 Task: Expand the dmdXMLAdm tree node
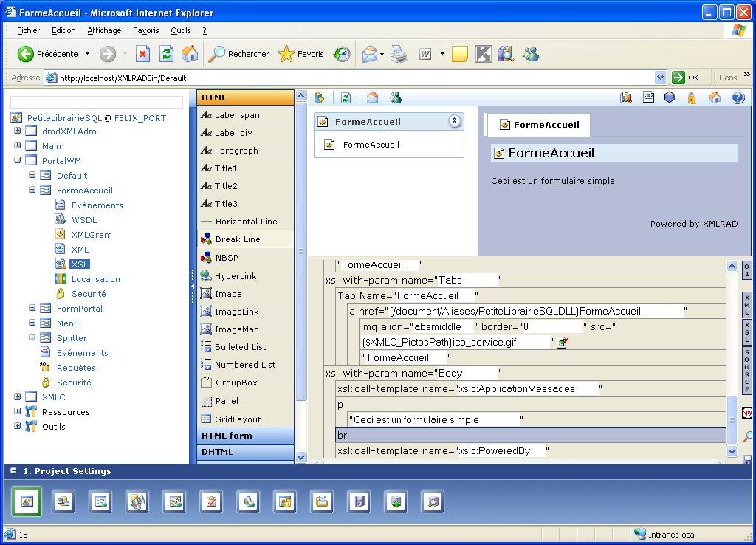[17, 131]
